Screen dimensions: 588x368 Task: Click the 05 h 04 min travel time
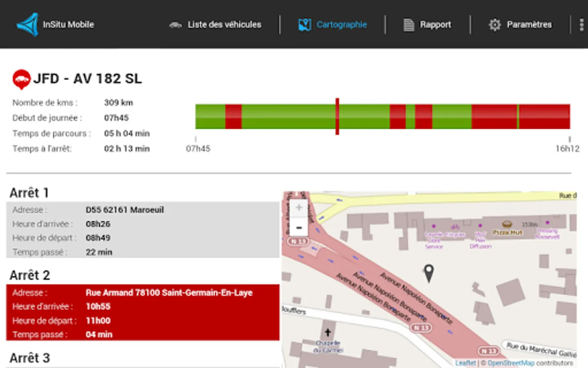click(x=127, y=134)
